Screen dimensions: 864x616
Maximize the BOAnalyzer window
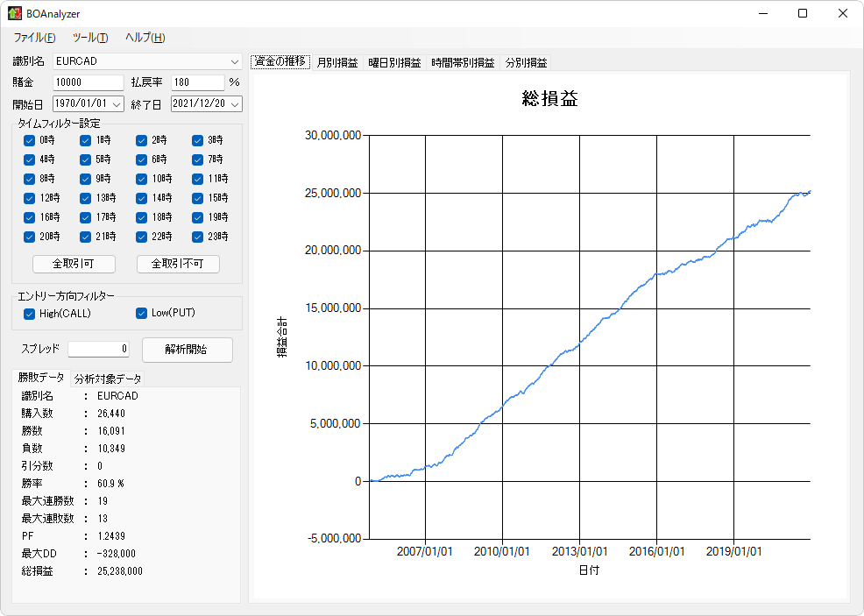[803, 13]
